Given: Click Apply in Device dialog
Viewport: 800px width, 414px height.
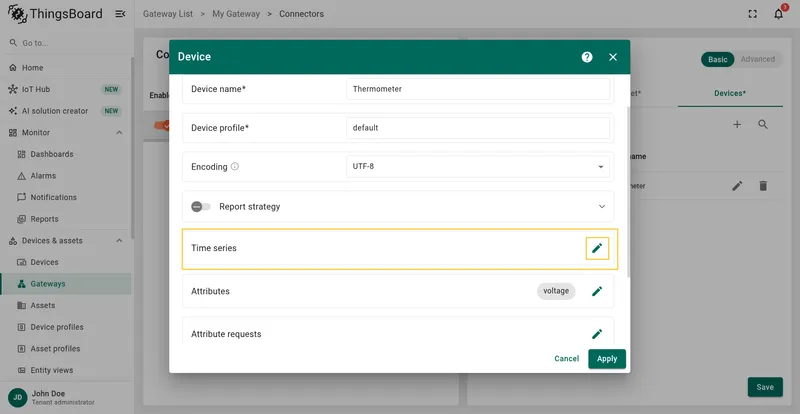Looking at the screenshot, I should point(607,358).
